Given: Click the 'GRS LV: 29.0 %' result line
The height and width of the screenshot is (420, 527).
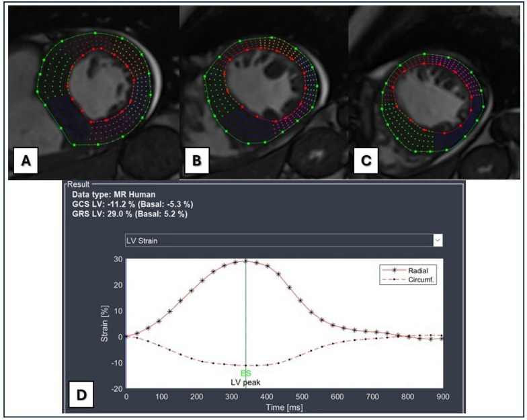Looking at the screenshot, I should [x=130, y=214].
